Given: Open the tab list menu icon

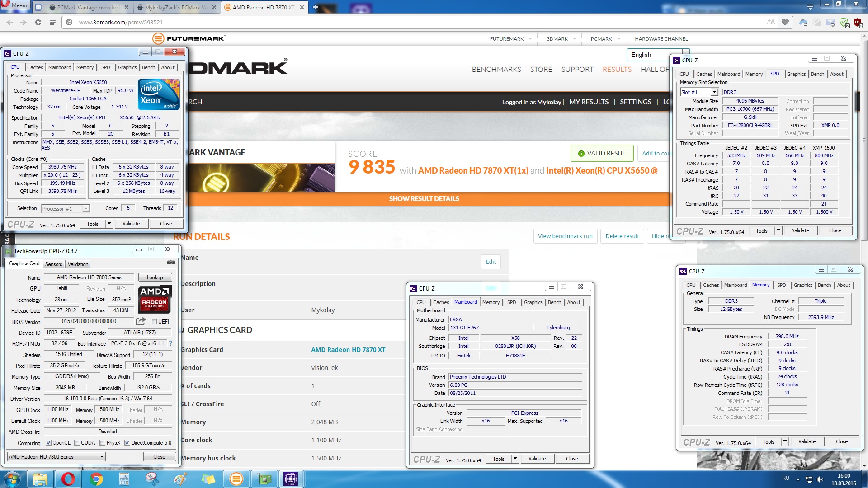Looking at the screenshot, I should (x=810, y=7).
